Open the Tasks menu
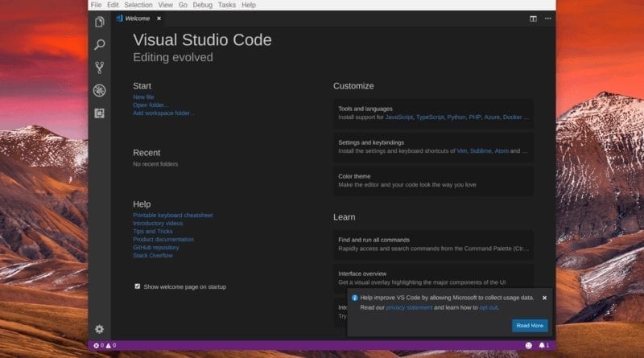 click(227, 5)
